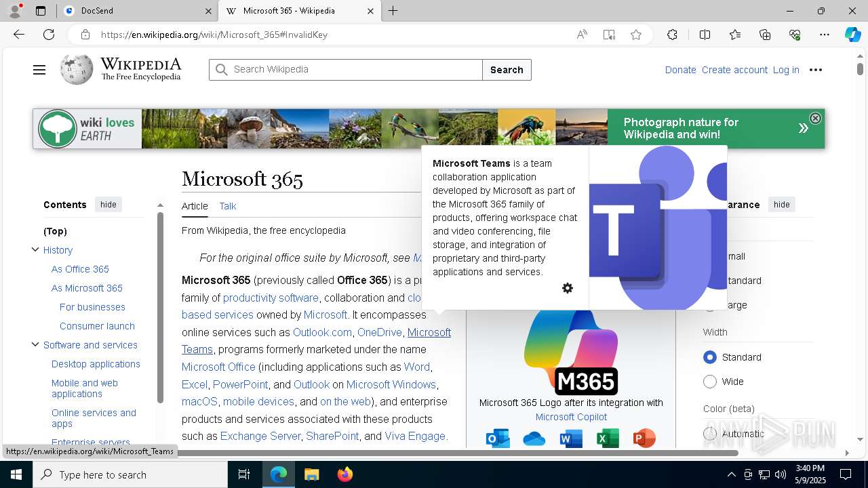Go to For businesses section
This screenshot has width=868, height=488.
click(x=92, y=307)
